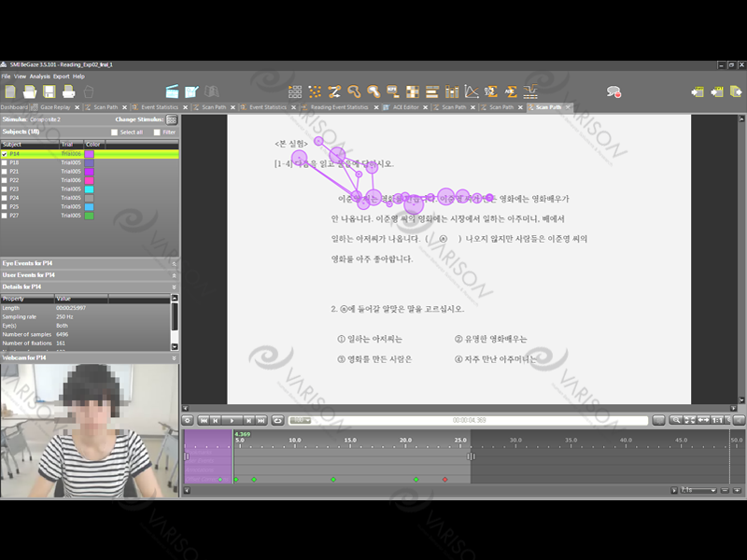The height and width of the screenshot is (560, 747).
Task: Click the red diamond timeline marker
Action: [445, 480]
